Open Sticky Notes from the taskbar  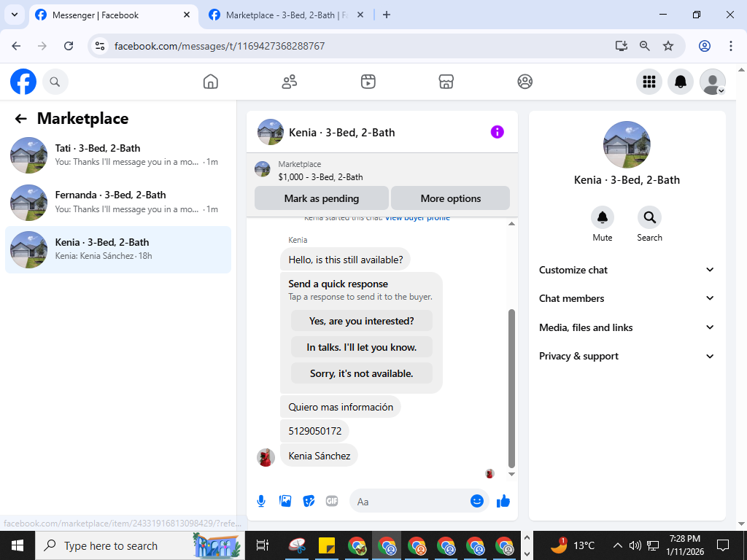pyautogui.click(x=327, y=545)
